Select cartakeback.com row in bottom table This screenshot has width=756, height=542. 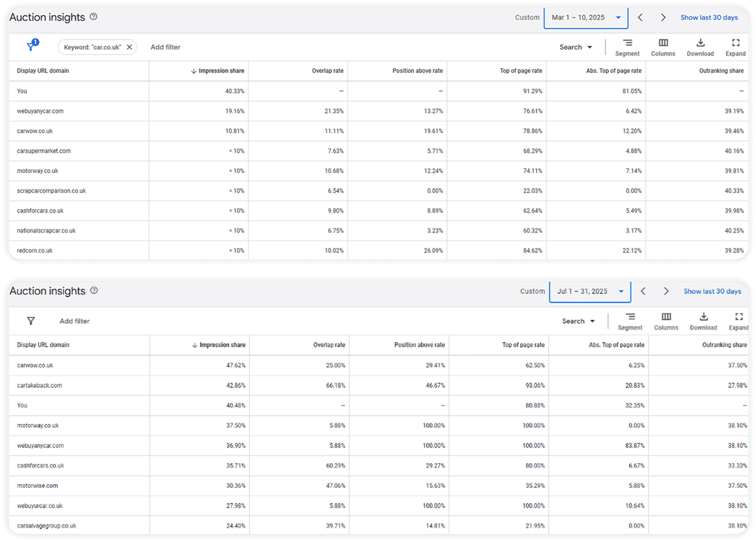378,386
